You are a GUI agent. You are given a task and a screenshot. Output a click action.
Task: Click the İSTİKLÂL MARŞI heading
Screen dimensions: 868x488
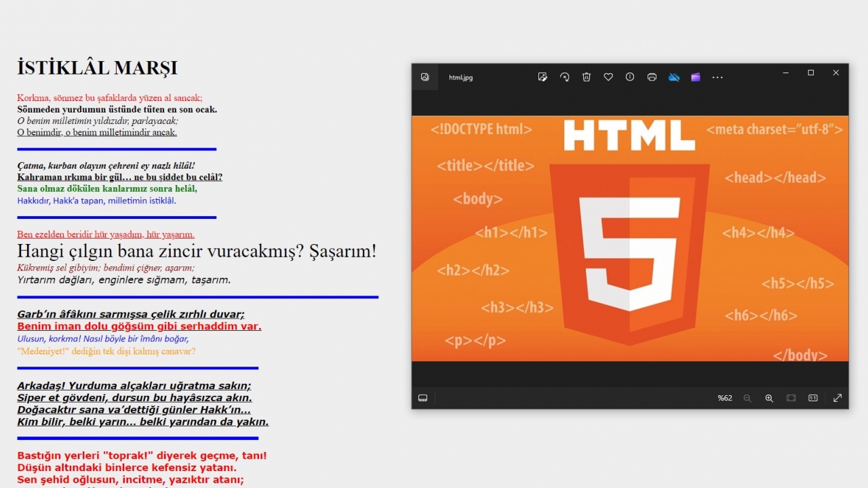click(x=97, y=68)
